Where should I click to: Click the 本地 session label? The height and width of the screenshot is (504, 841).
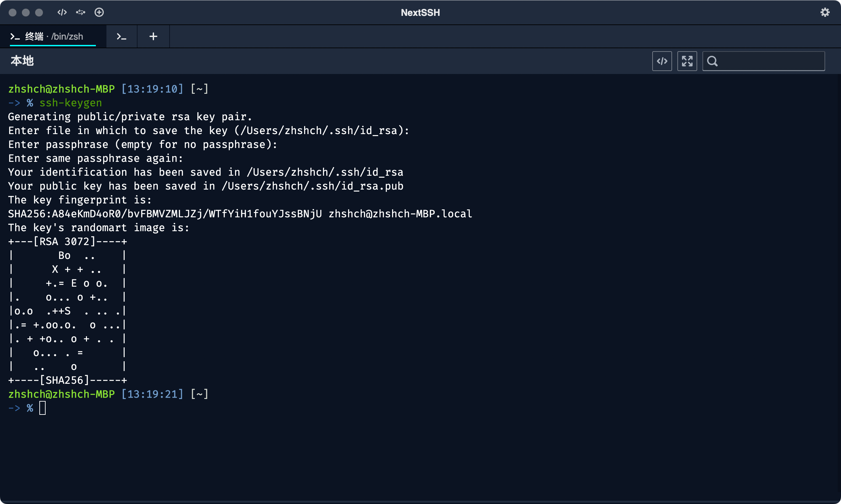[x=22, y=61]
